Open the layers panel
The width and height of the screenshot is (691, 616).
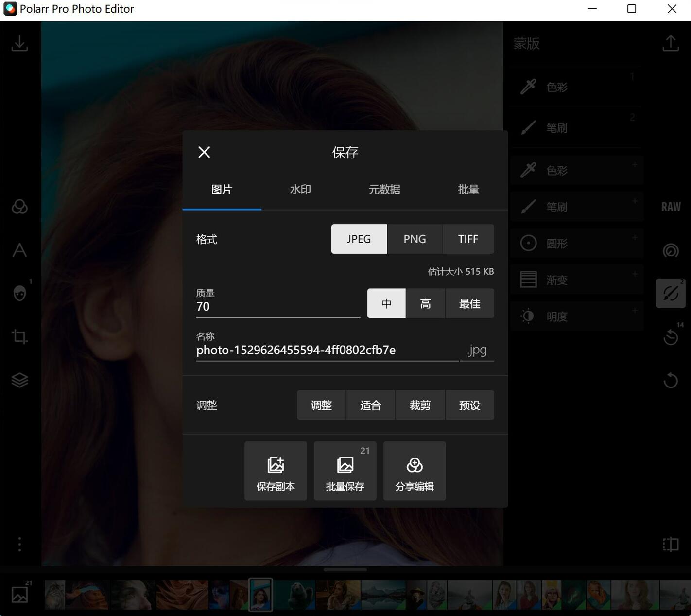pyautogui.click(x=19, y=380)
